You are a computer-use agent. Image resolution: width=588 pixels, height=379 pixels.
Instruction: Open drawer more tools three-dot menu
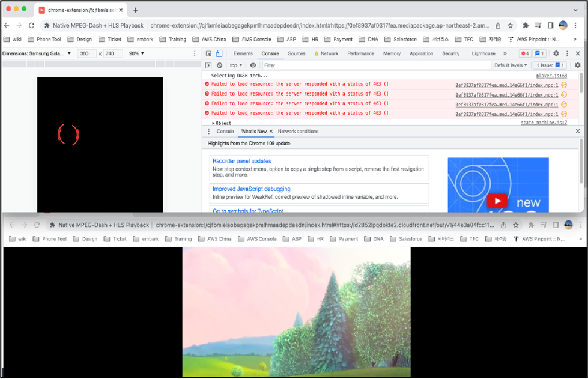coord(208,131)
